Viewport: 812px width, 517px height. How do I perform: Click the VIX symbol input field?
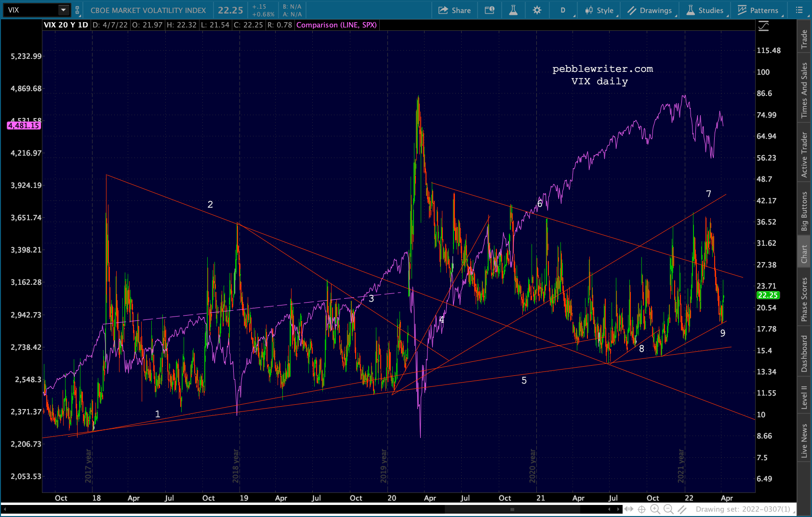click(31, 10)
